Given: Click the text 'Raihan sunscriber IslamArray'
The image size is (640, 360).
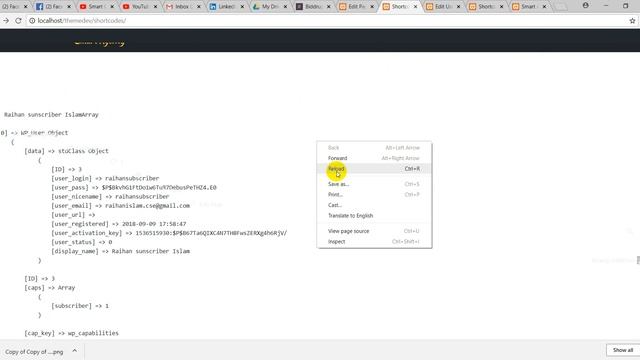Looking at the screenshot, I should pyautogui.click(x=51, y=115).
